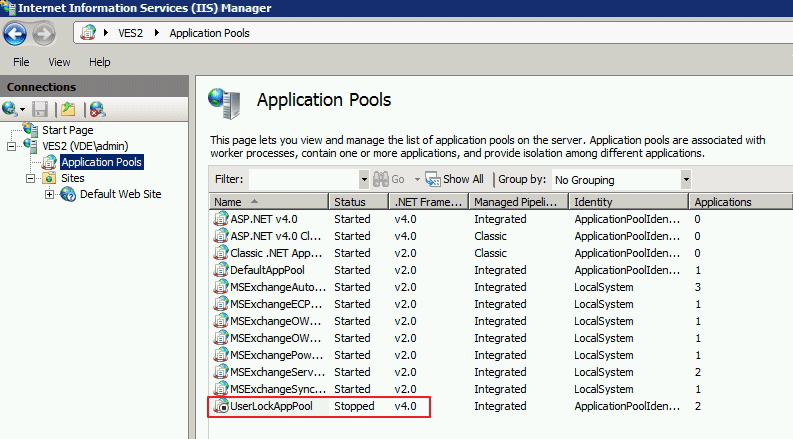This screenshot has width=793, height=439.
Task: Open the Go button dropdown arrow
Action: 417,179
